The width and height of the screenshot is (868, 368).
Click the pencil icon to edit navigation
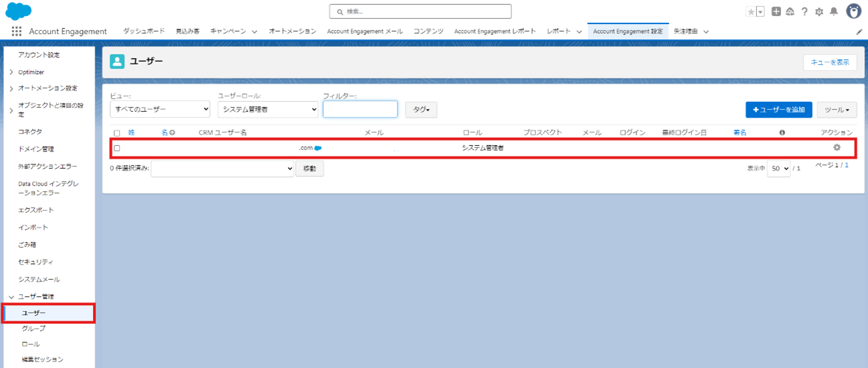[x=859, y=31]
